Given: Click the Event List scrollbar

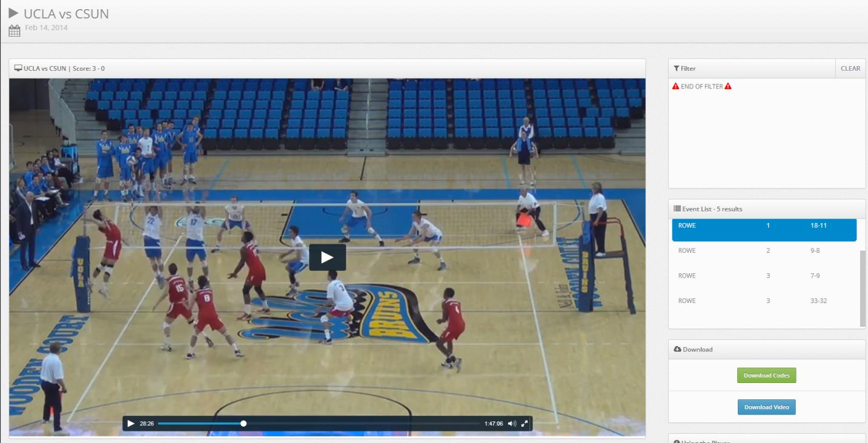Looking at the screenshot, I should pyautogui.click(x=863, y=288).
